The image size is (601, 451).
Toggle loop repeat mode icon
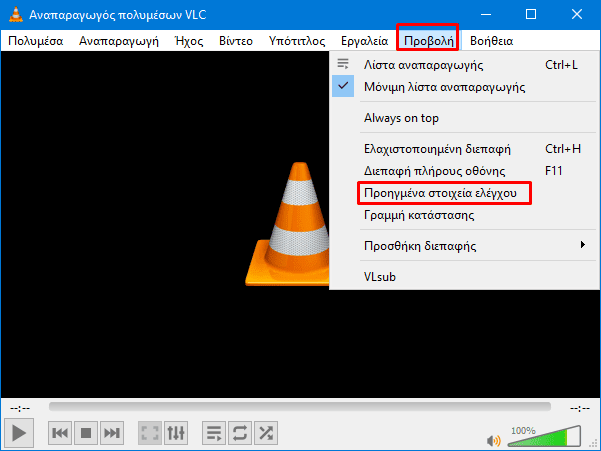pos(240,433)
